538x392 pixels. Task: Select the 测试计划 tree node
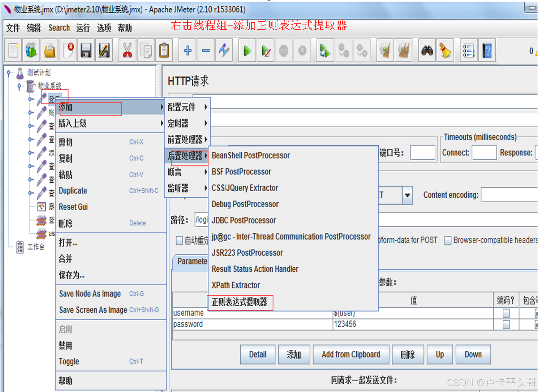[38, 73]
